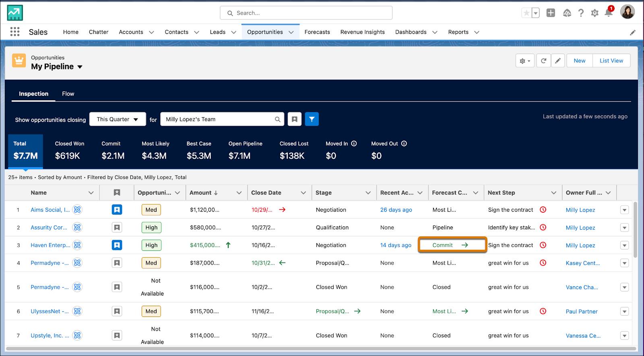Click the edit list pencil button
644x356 pixels.
click(x=558, y=61)
